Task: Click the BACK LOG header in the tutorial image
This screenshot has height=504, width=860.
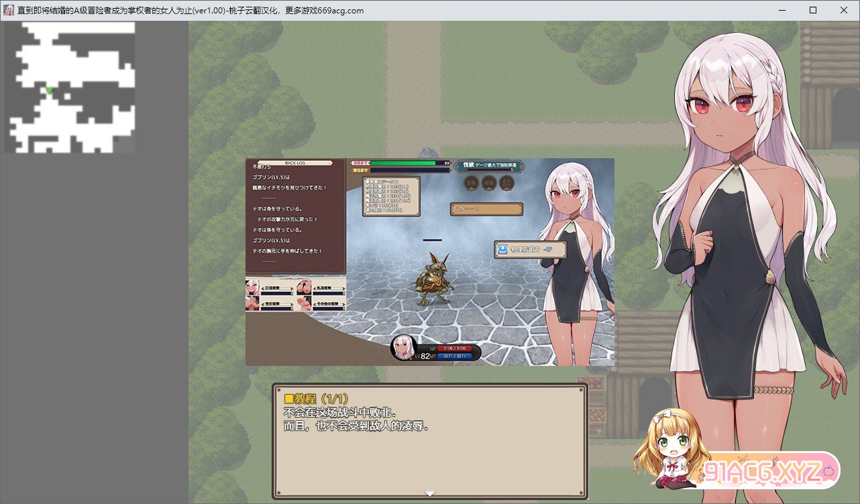Action: pyautogui.click(x=296, y=162)
